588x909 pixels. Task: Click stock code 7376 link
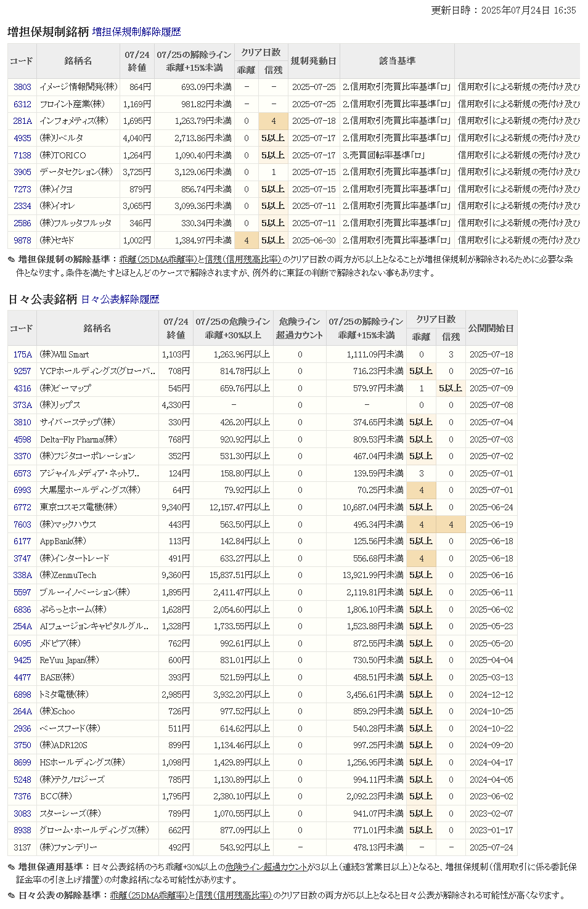pyautogui.click(x=22, y=796)
